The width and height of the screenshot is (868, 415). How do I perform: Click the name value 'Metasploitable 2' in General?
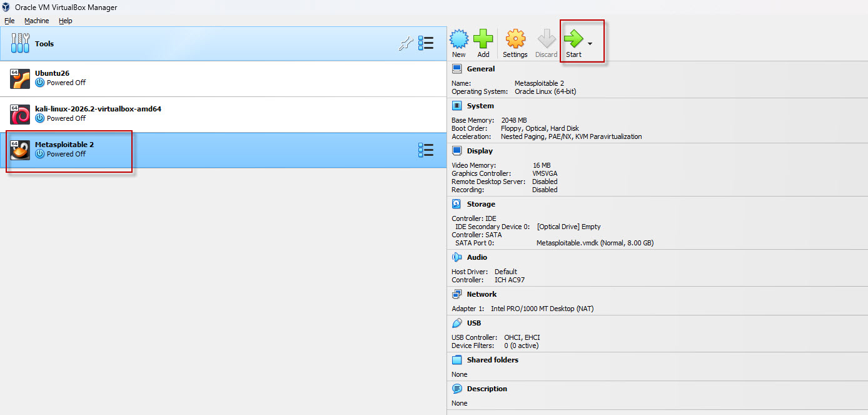point(539,83)
